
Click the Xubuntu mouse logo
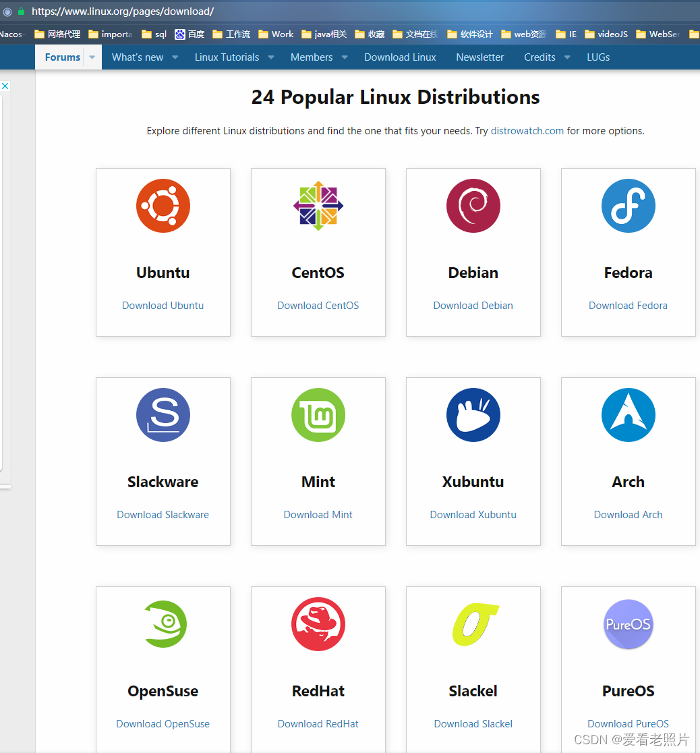pyautogui.click(x=473, y=415)
